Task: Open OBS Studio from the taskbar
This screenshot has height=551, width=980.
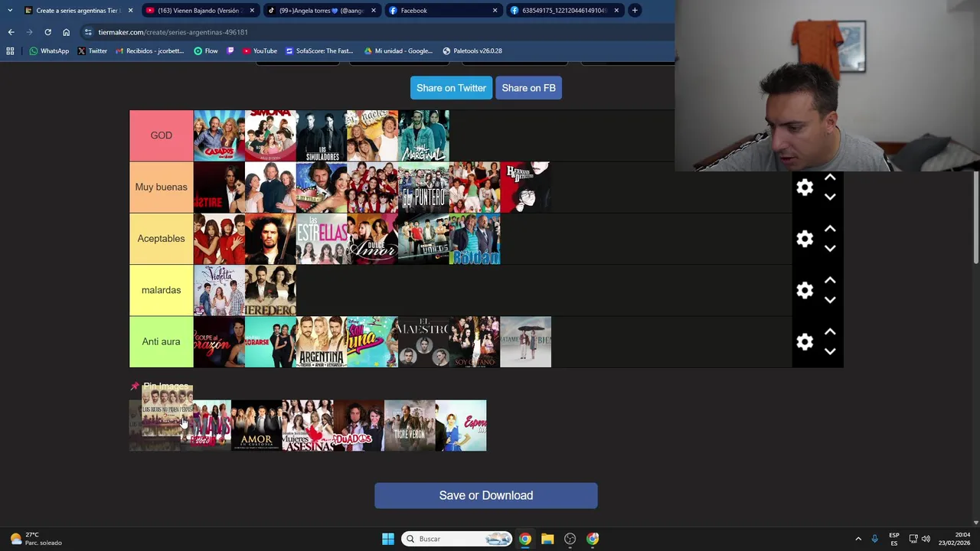Action: click(570, 539)
